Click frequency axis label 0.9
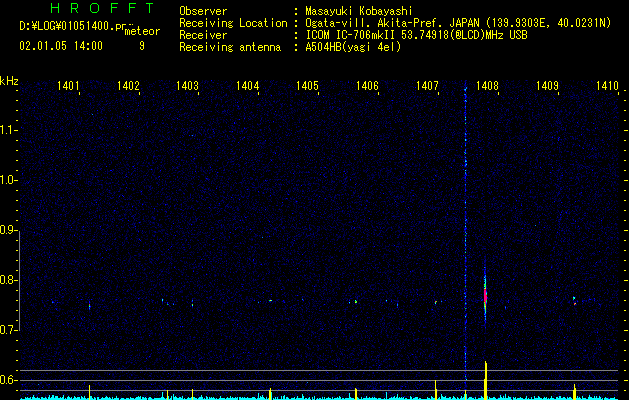Screen dimensions: 629x400 tap(8, 230)
